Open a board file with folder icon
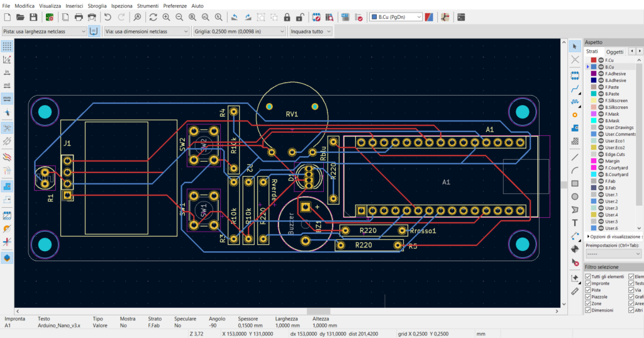 pos(20,17)
